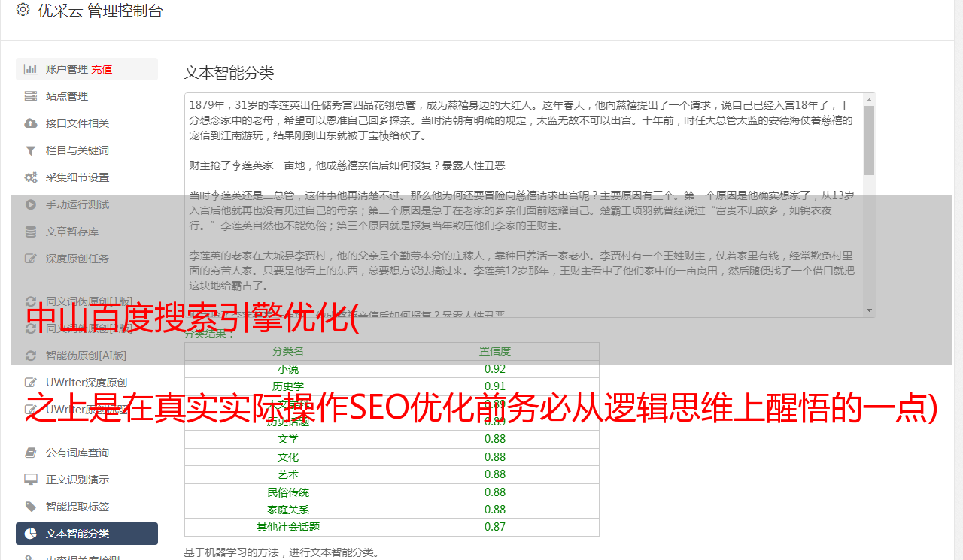Click the filter icon for 栏目与关键词
This screenshot has height=560, width=963.
31,150
